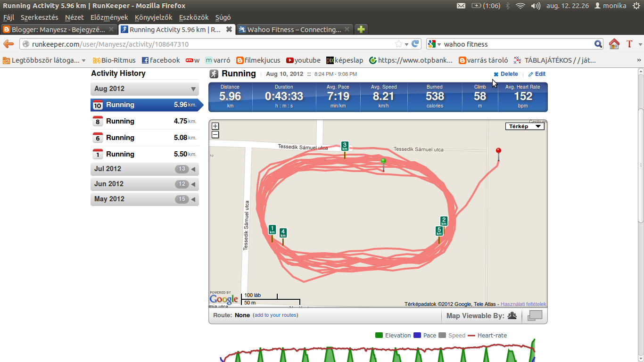Open the Előzmények menu
This screenshot has width=644, height=362.
(109, 17)
